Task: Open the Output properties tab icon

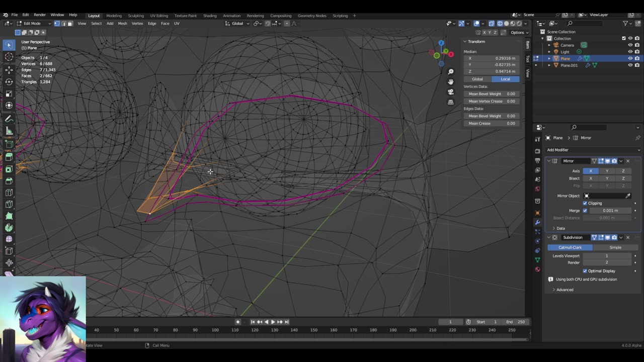Action: (x=537, y=160)
